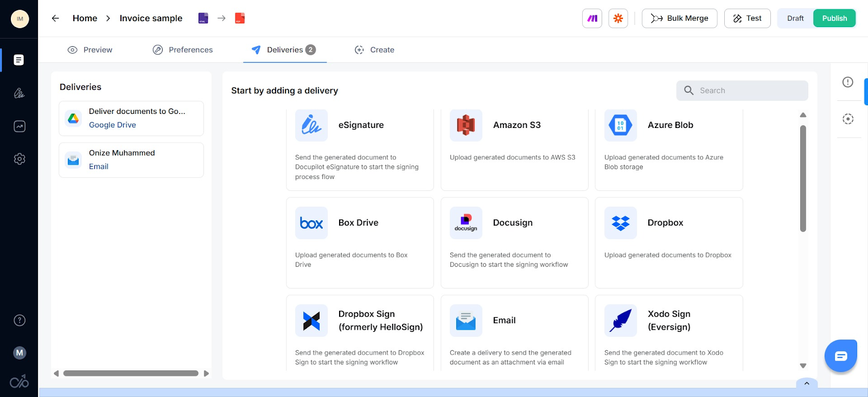Click the vertical scrollbar thumb in delivery list

click(803, 178)
